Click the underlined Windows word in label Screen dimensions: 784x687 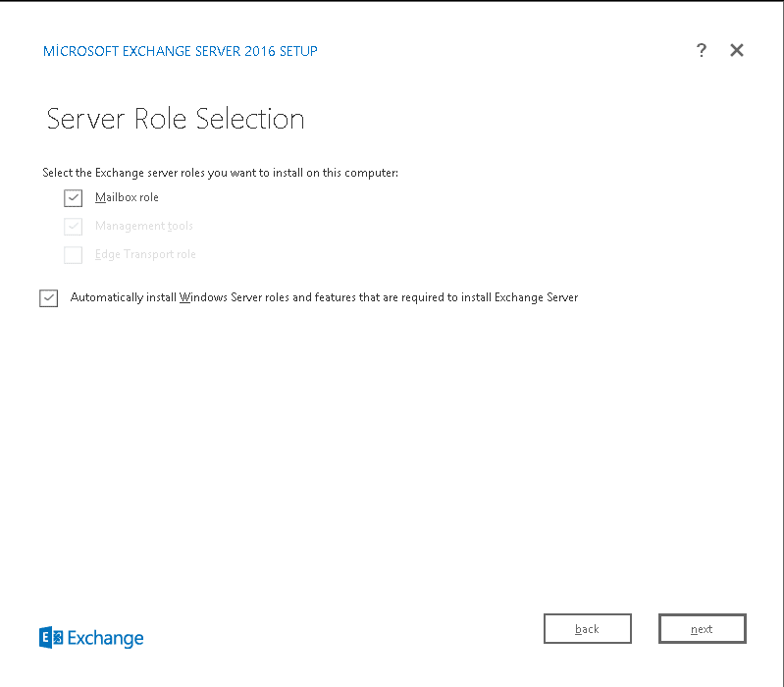(203, 297)
